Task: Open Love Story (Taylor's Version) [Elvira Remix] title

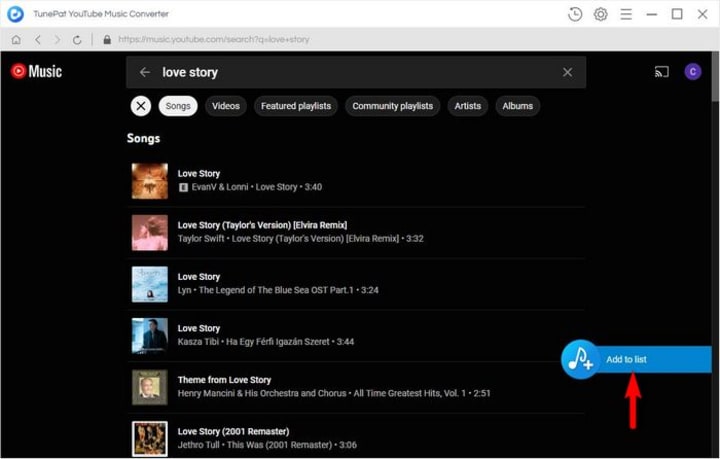Action: [262, 225]
